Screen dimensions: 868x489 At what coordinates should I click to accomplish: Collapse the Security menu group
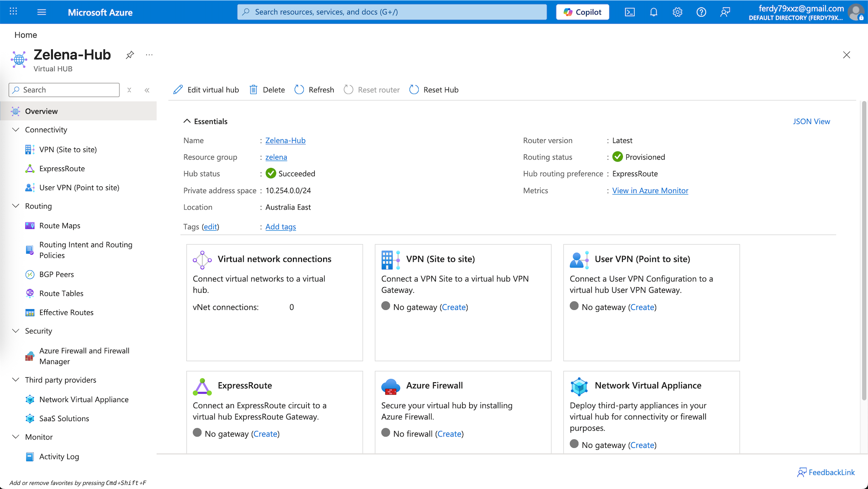pyautogui.click(x=16, y=331)
